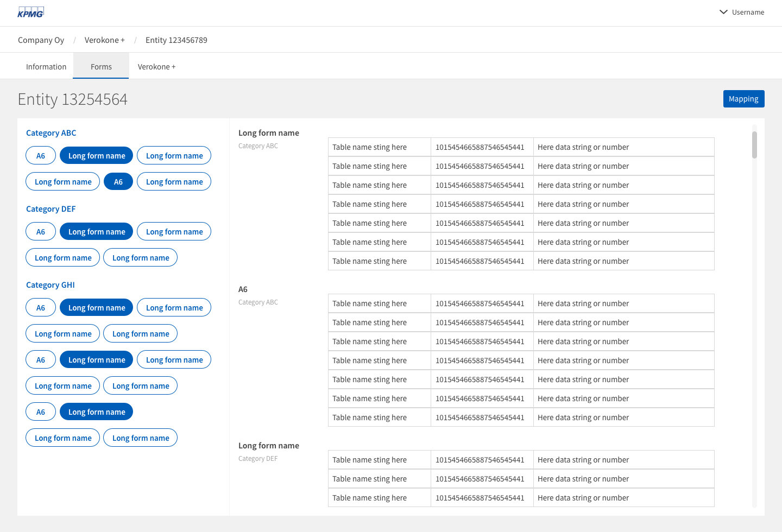Select the Entity 123456789 breadcrumb
This screenshot has height=532, width=782.
(x=176, y=40)
